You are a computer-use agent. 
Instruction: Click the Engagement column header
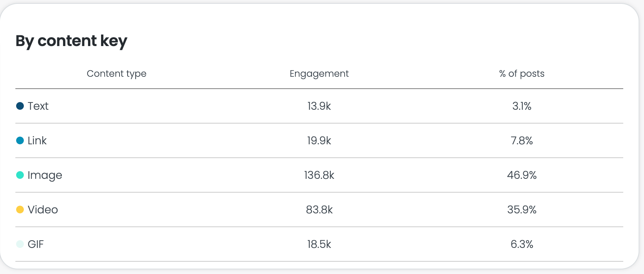point(319,74)
